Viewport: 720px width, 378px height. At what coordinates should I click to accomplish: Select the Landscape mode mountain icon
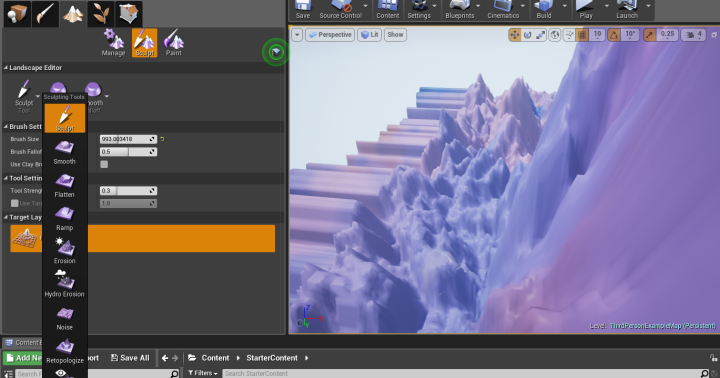(x=73, y=13)
